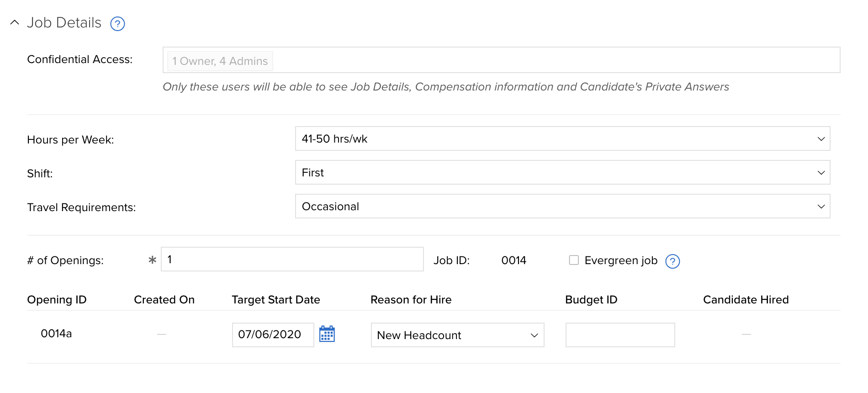Viewport: 868px width, 393px height.
Task: Click the Created On column header
Action: coord(164,300)
